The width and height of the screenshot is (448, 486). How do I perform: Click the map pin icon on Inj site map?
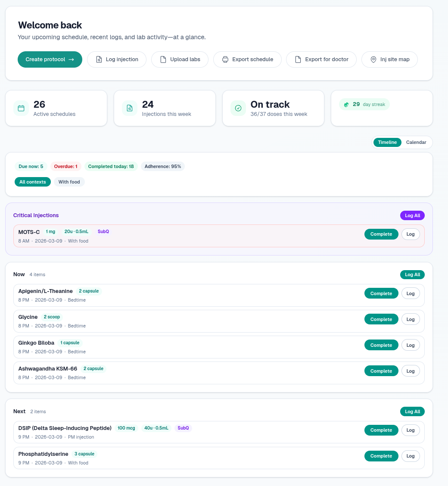click(373, 59)
